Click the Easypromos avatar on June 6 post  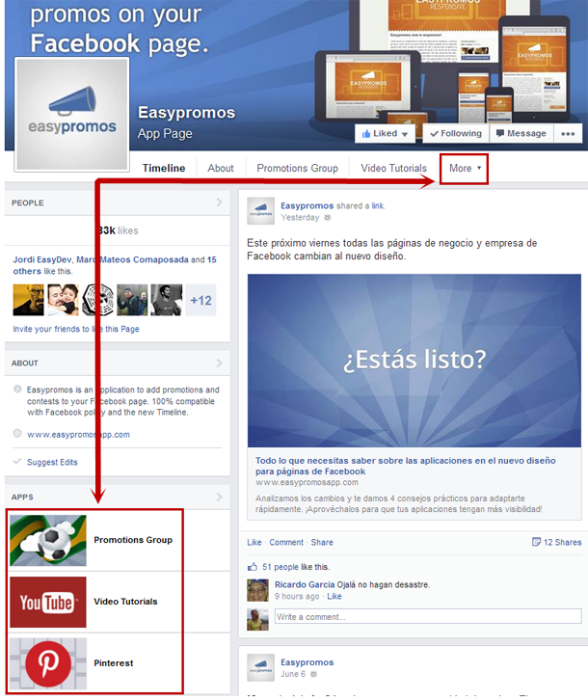click(260, 667)
